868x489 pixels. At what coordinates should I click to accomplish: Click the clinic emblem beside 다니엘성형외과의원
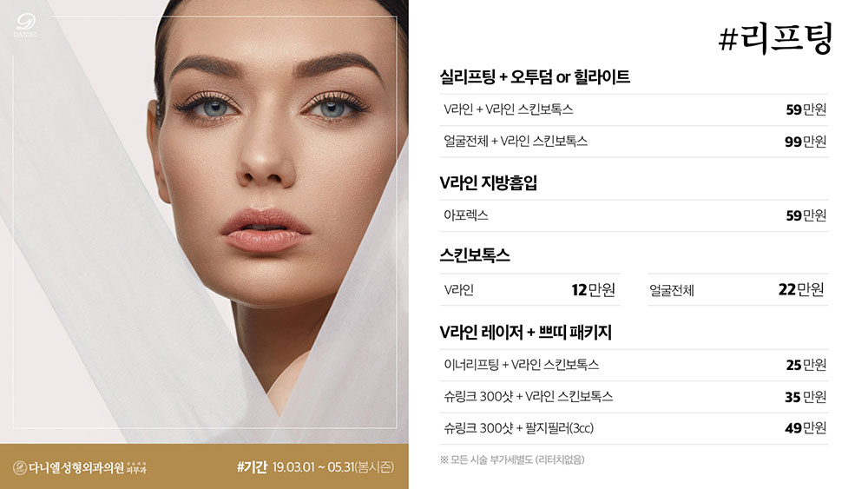click(x=20, y=468)
